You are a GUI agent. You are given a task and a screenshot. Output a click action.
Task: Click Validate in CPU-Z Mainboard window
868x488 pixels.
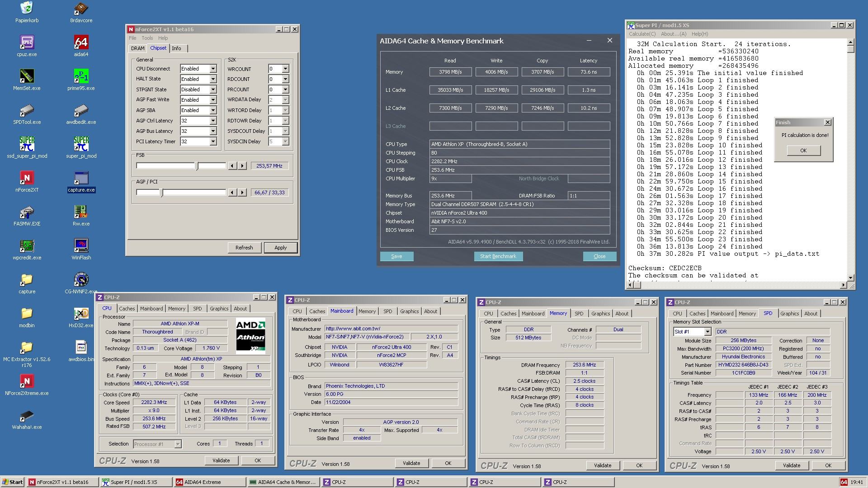pyautogui.click(x=411, y=463)
